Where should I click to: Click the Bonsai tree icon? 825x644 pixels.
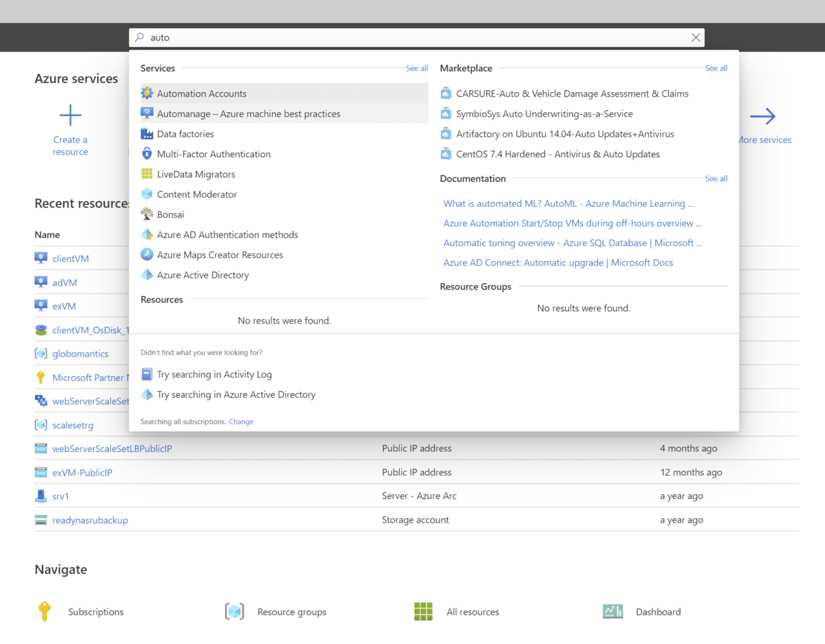(x=147, y=214)
